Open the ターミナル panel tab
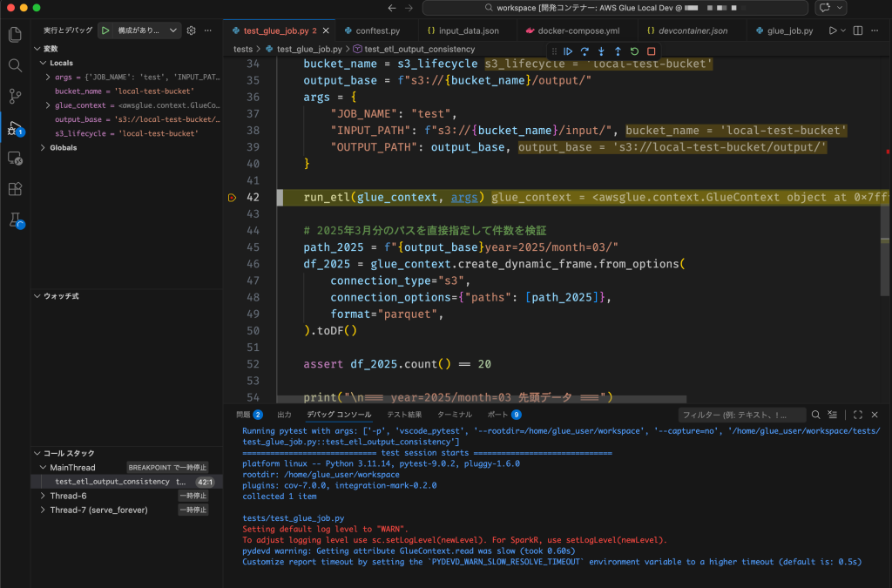The width and height of the screenshot is (892, 588). [x=455, y=415]
